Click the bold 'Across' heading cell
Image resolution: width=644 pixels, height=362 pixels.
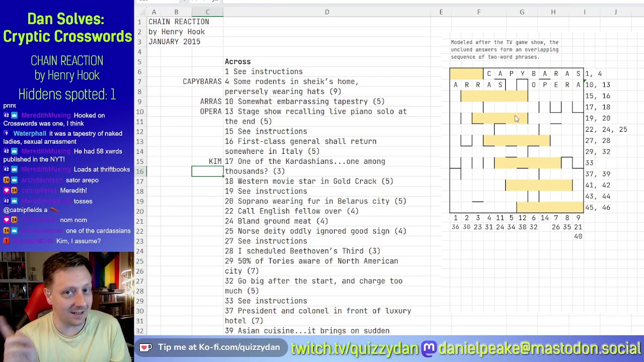pos(237,62)
